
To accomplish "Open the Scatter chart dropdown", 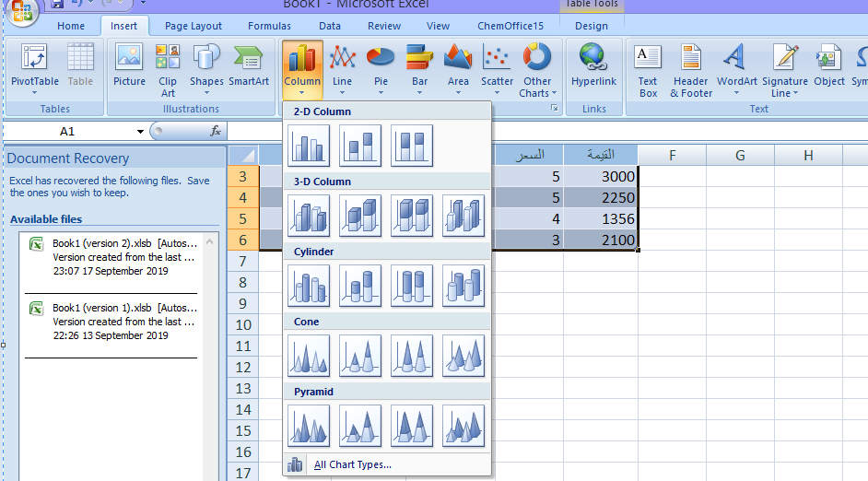I will pos(497,69).
